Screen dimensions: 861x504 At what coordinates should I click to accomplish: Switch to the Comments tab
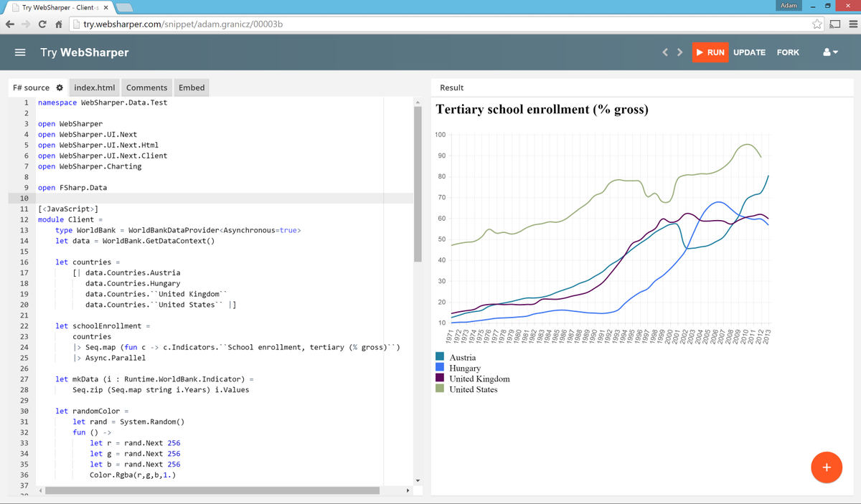pyautogui.click(x=146, y=87)
